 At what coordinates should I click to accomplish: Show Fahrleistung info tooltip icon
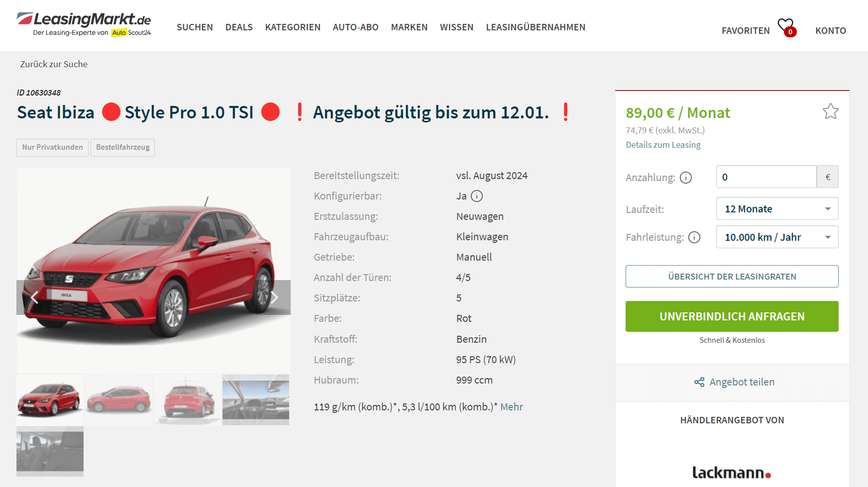(x=694, y=237)
